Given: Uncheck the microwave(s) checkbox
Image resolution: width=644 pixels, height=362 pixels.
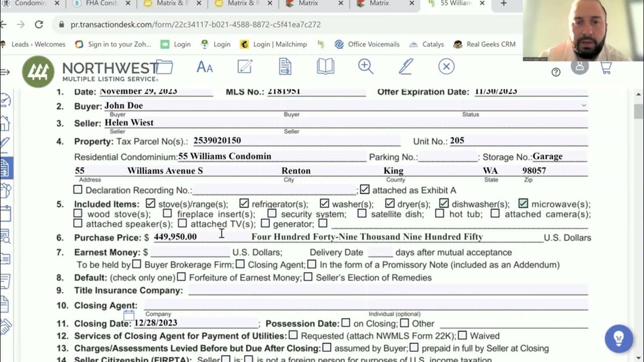Looking at the screenshot, I should pyautogui.click(x=523, y=203).
